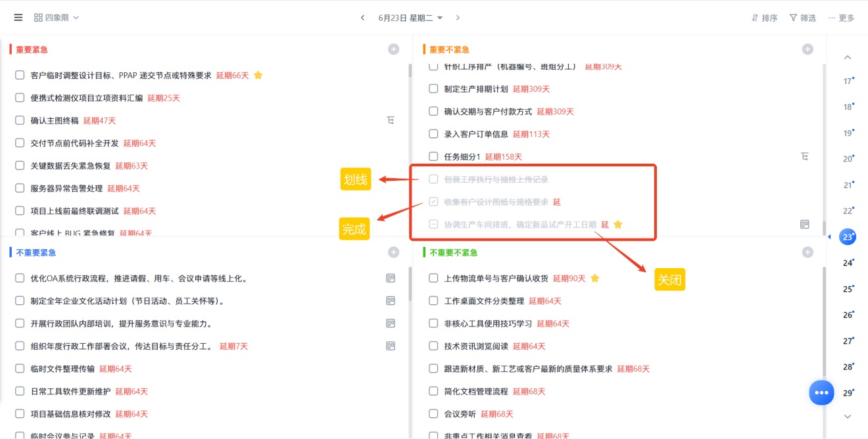The width and height of the screenshot is (868, 439).
Task: Open board icon on 开展行政团队内部培训 row
Action: (391, 323)
